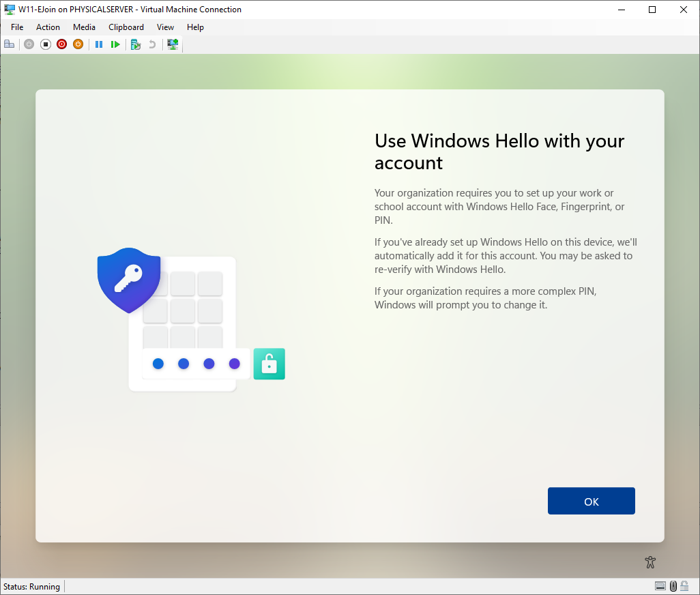Click the keyboard status icon in status bar
700x595 pixels.
click(660, 586)
